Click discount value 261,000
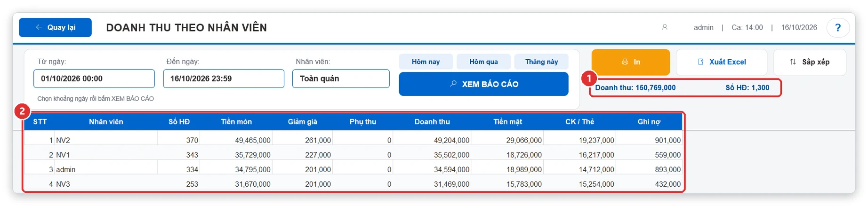The image size is (868, 206). 318,140
